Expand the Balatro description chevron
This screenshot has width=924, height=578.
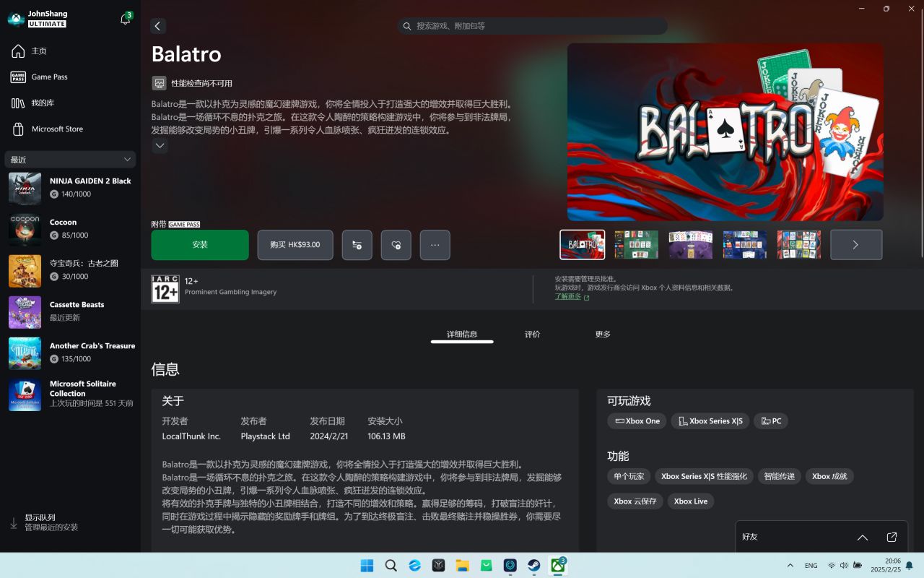(x=160, y=146)
